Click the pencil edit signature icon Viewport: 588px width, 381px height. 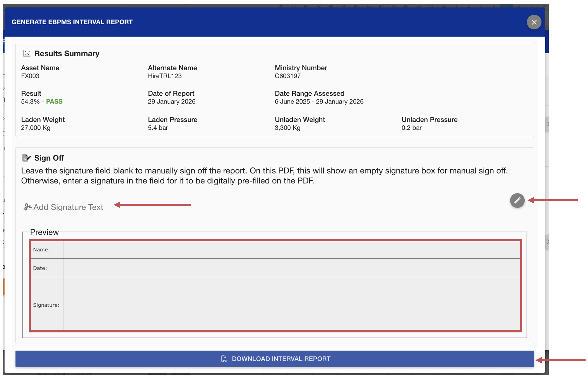tap(517, 200)
